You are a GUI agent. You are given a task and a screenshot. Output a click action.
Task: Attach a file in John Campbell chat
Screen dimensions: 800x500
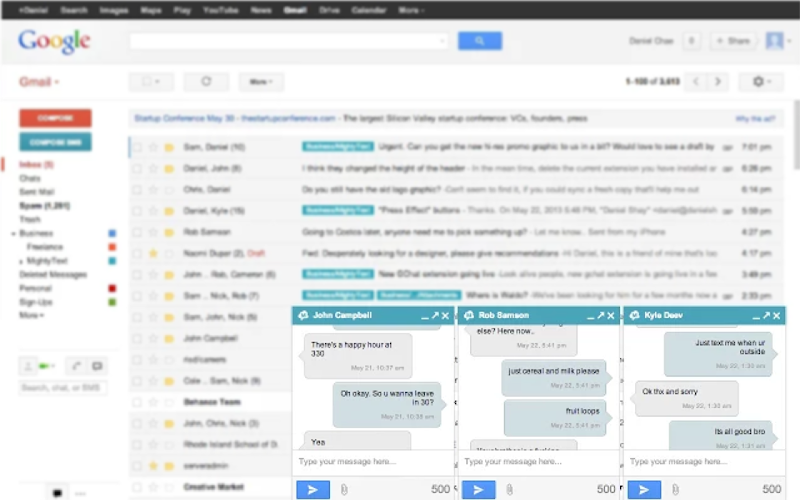344,490
